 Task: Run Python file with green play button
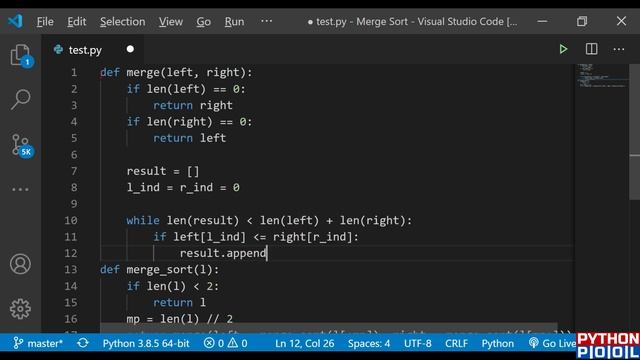563,49
